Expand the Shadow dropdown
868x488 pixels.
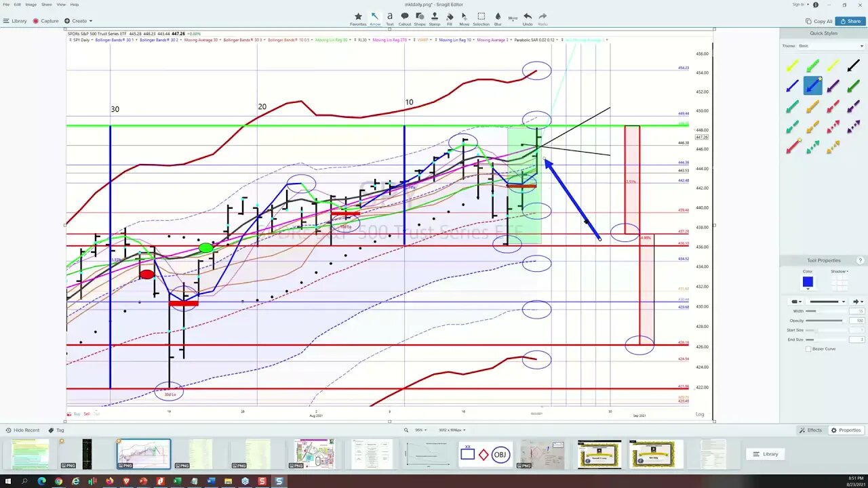click(x=840, y=271)
